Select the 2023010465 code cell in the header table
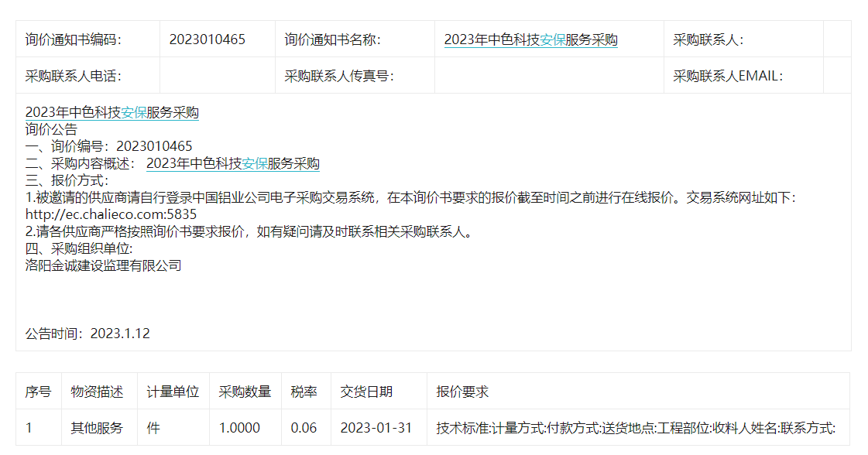The height and width of the screenshot is (455, 868). tap(207, 40)
